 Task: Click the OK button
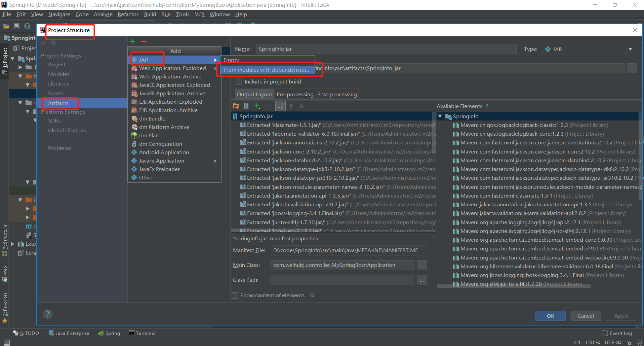click(x=550, y=316)
